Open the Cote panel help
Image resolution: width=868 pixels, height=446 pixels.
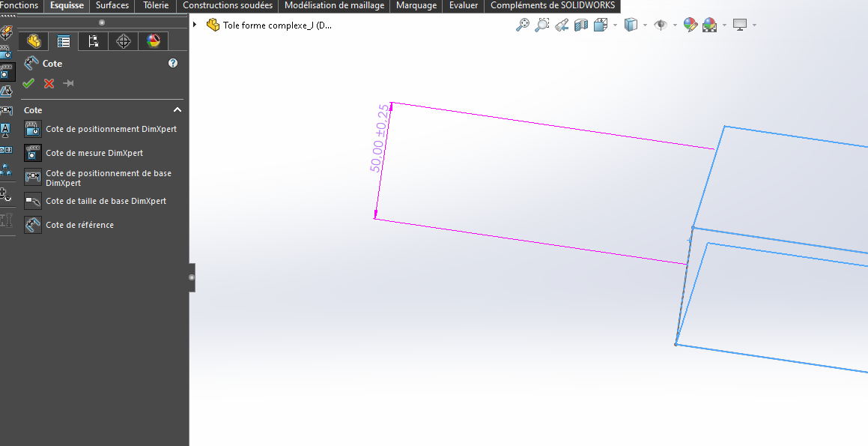click(x=173, y=64)
